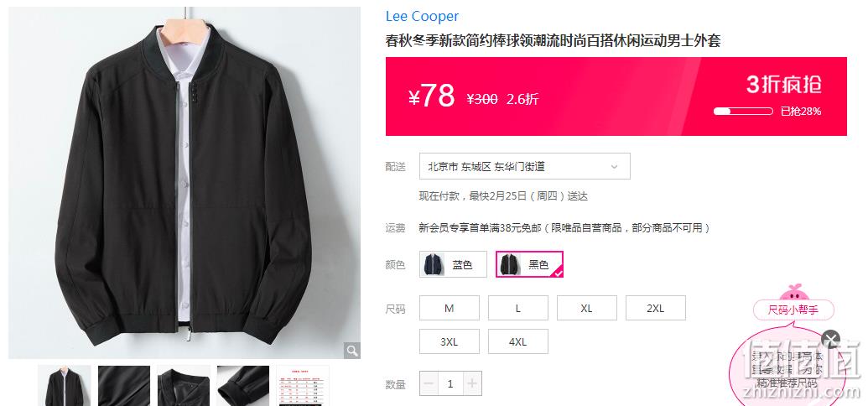Expand the delivery address dropdown

point(525,166)
